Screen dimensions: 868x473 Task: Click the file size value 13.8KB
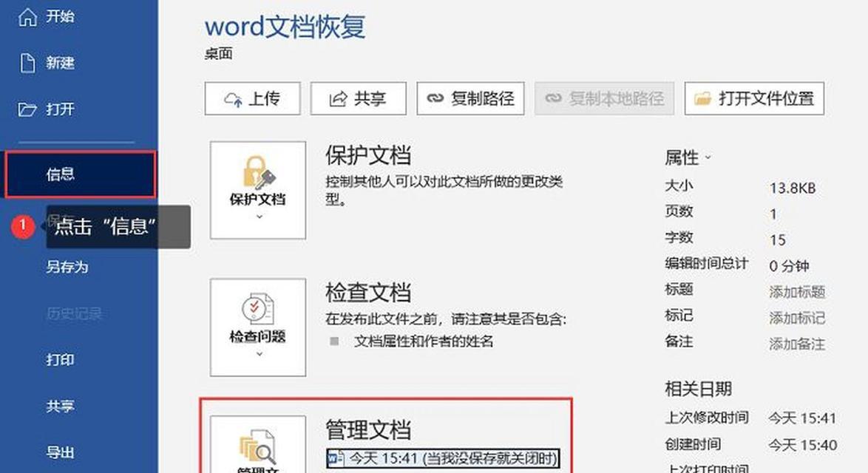793,188
